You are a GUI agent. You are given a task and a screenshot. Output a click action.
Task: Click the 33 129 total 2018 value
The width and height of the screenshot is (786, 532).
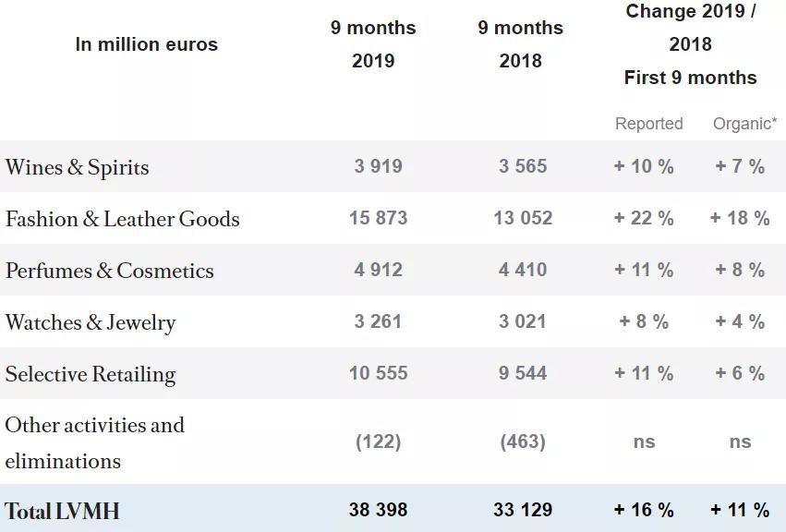523,510
